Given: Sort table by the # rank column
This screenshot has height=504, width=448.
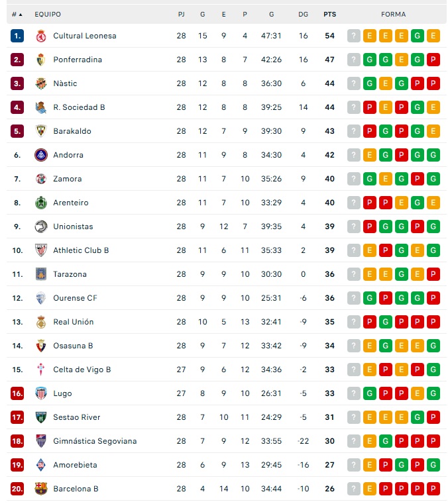Looking at the screenshot, I should tap(17, 14).
